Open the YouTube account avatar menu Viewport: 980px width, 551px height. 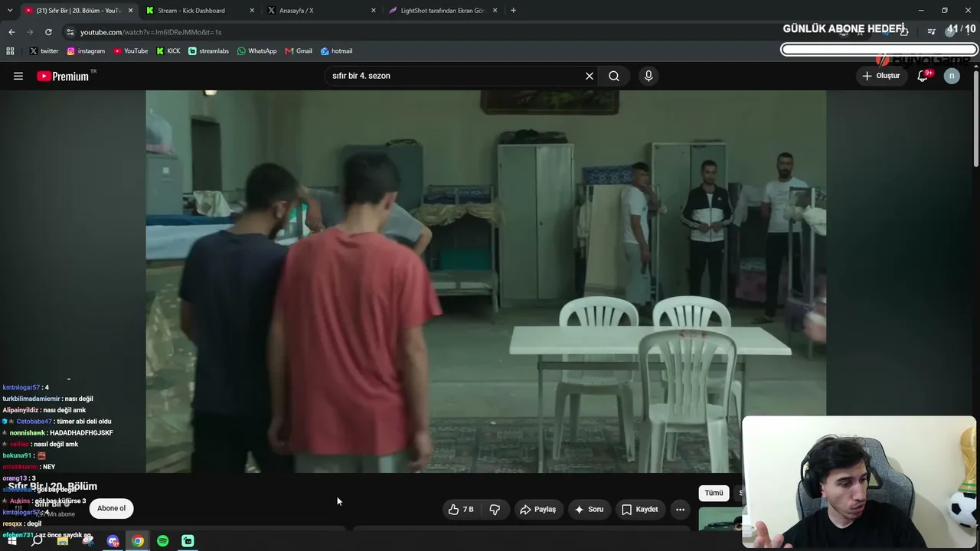coord(952,76)
